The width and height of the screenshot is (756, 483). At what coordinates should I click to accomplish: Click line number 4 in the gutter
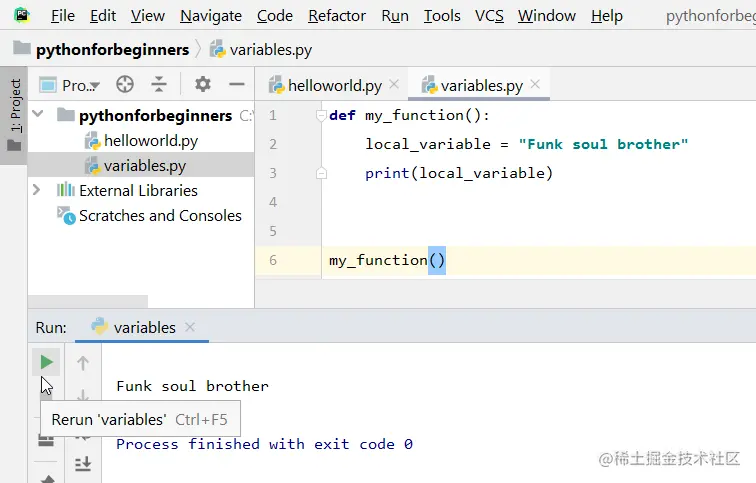pos(273,202)
